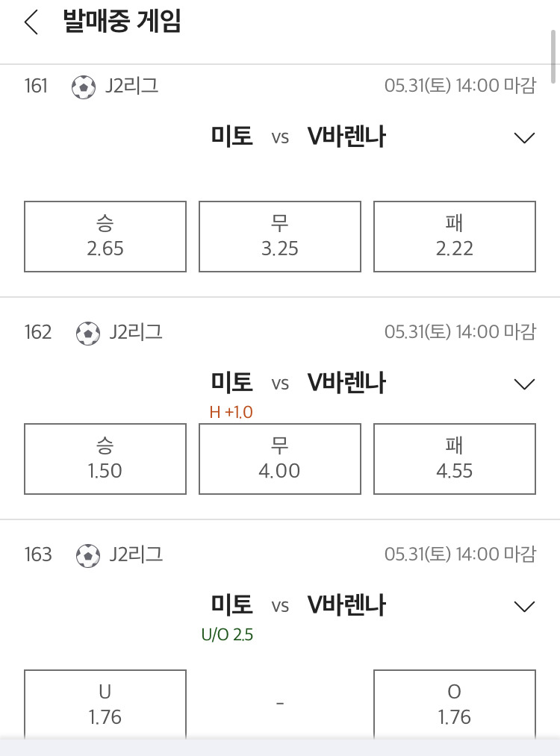
Task: Pick 승 1.50 handicap bet
Action: pos(105,459)
